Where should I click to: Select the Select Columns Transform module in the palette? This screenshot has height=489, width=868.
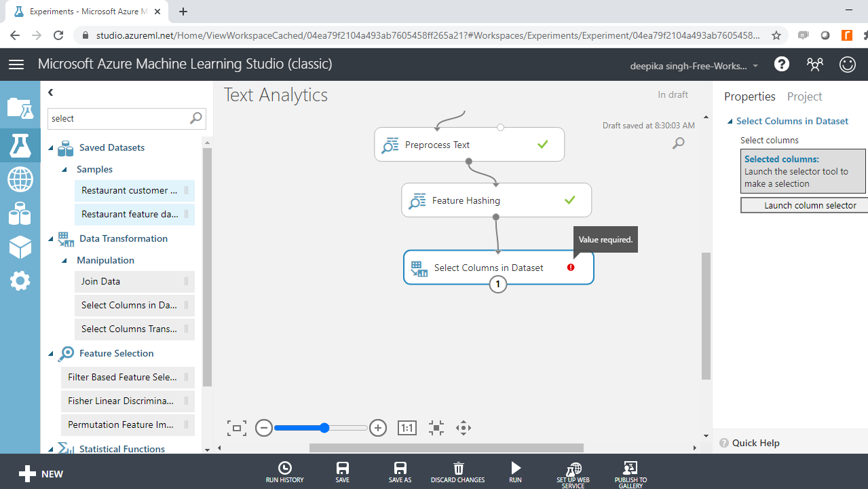[134, 329]
